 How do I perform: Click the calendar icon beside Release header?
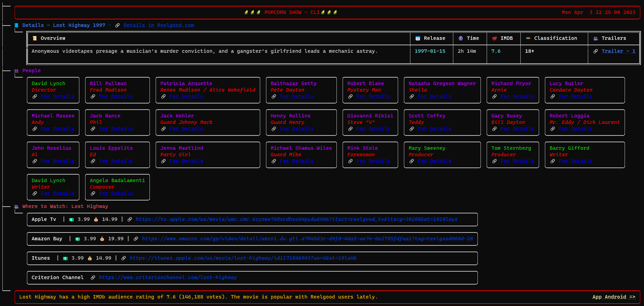coord(418,38)
